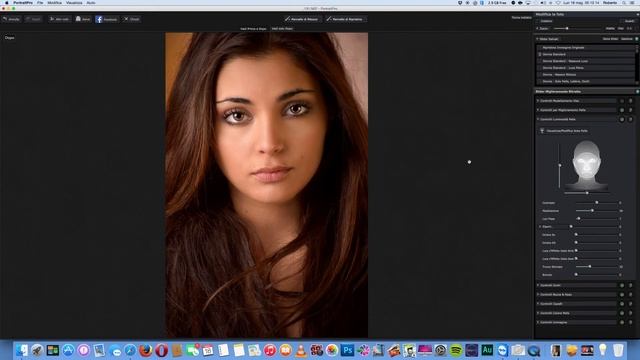Collapse the Slider Salvati presets list
640x360 pixels.
pyautogui.click(x=538, y=39)
